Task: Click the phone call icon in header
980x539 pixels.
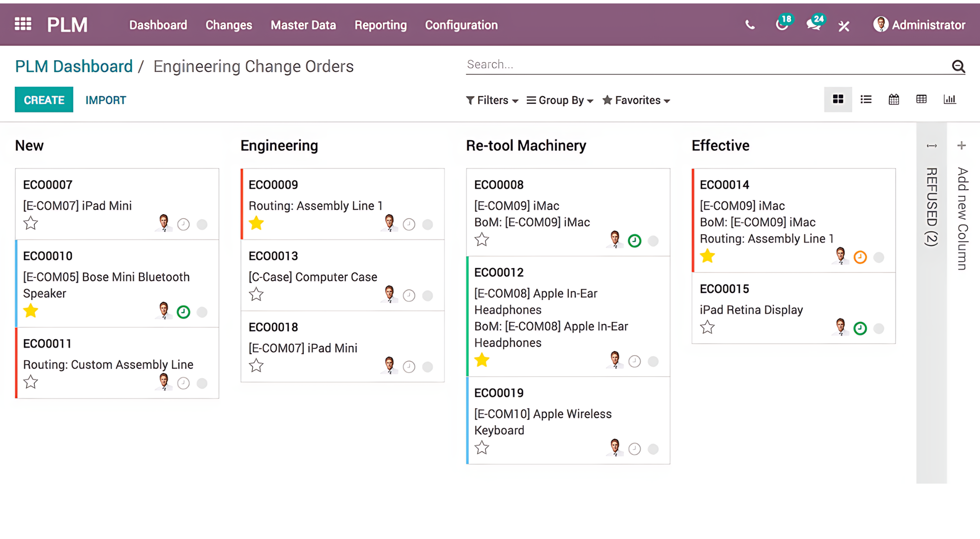Action: (x=750, y=25)
